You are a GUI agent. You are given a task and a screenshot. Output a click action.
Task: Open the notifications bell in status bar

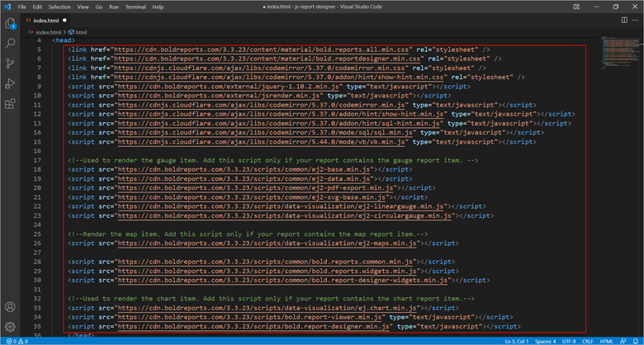pyautogui.click(x=636, y=342)
